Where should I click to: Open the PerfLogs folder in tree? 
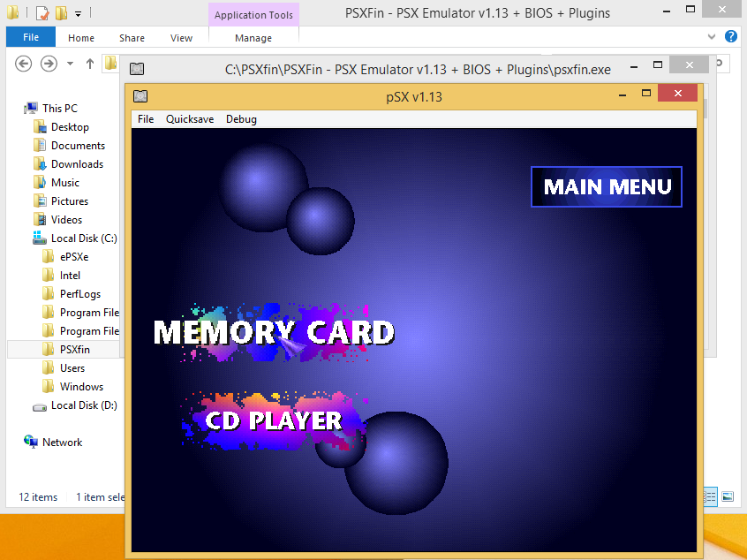tap(80, 294)
